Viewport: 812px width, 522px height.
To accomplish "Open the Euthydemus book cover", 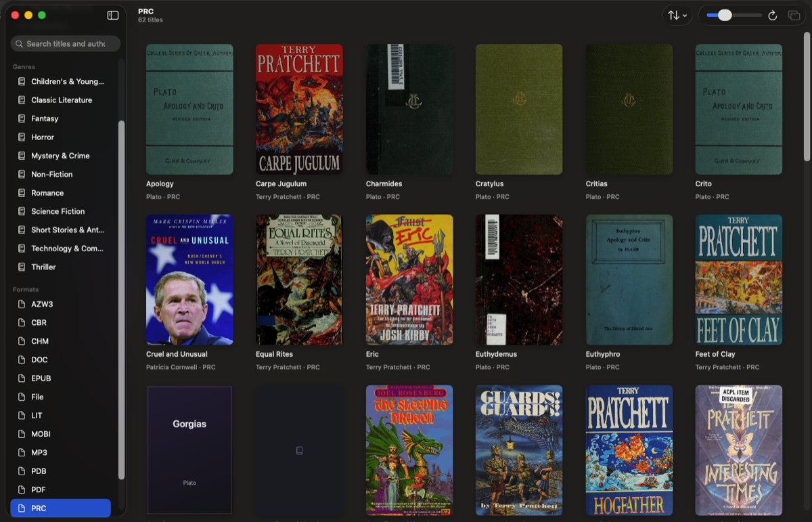I will click(x=519, y=280).
